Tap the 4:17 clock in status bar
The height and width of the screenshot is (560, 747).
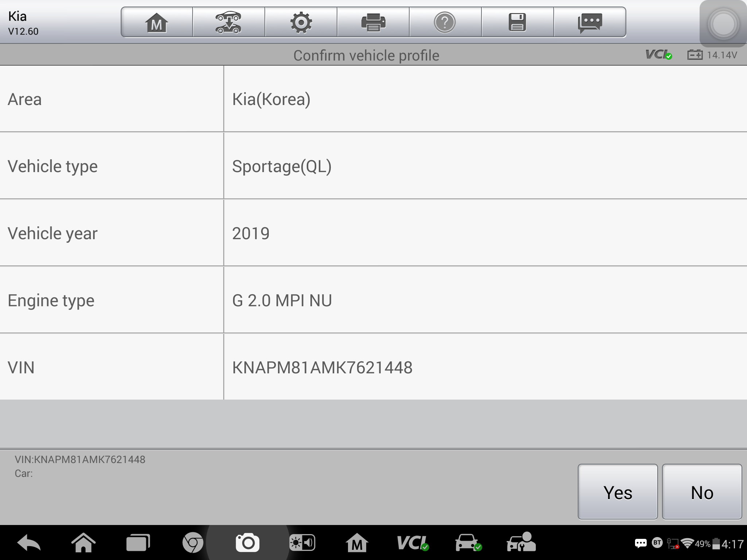point(733,544)
